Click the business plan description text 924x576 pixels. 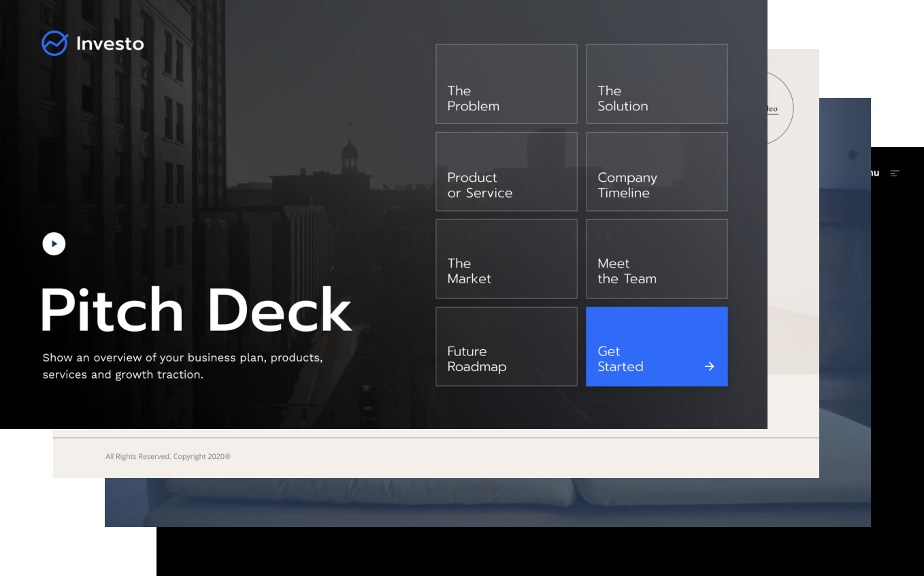pyautogui.click(x=182, y=366)
